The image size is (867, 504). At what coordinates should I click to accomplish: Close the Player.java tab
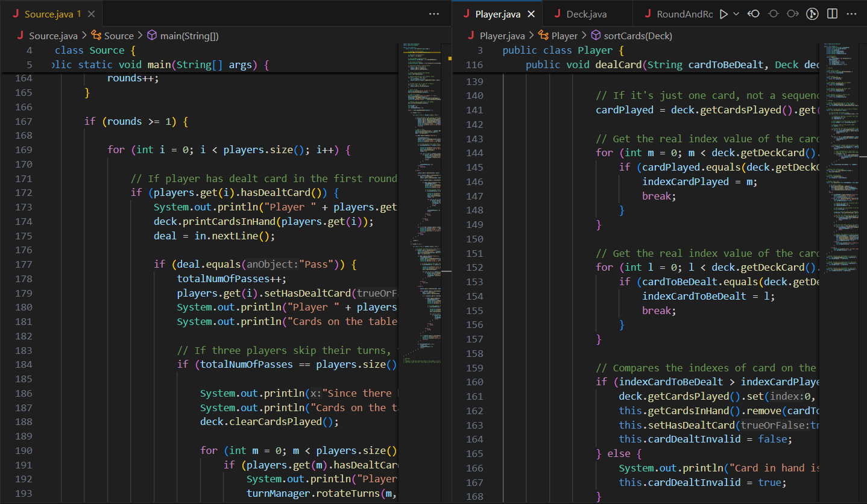pyautogui.click(x=531, y=14)
